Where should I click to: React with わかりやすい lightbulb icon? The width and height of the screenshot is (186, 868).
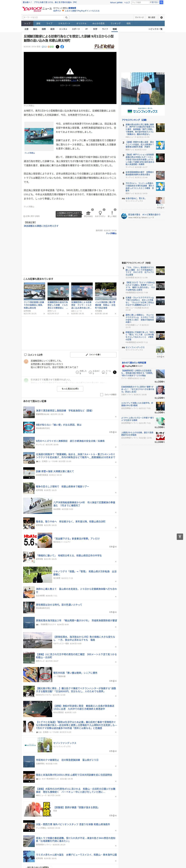pyautogui.click(x=100, y=213)
